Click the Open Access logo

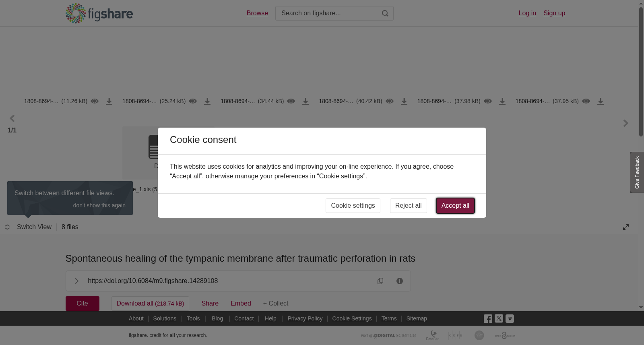[505, 335]
